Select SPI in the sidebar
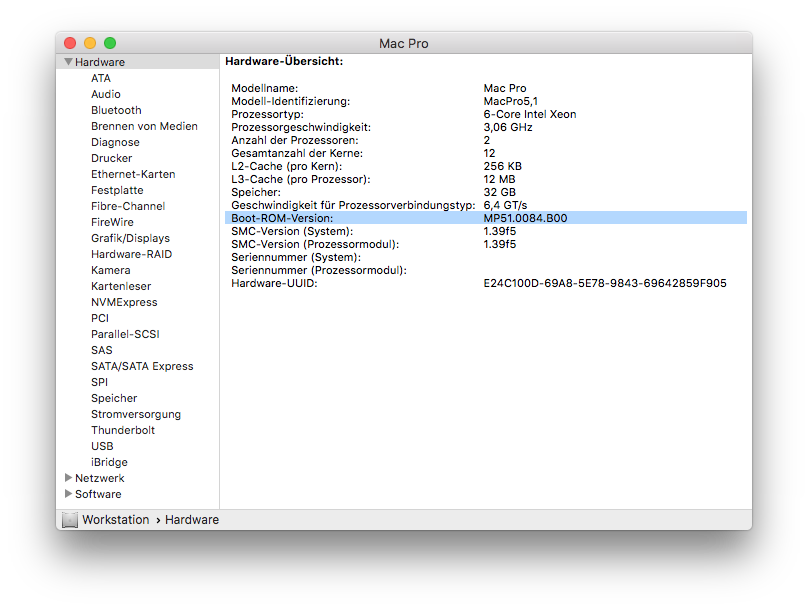Viewport: 808px width, 610px height. pos(99,382)
